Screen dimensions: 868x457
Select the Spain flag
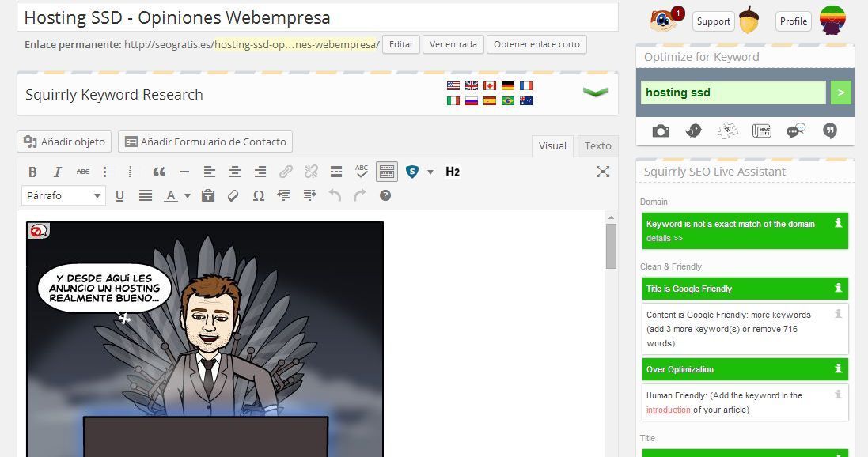(489, 100)
